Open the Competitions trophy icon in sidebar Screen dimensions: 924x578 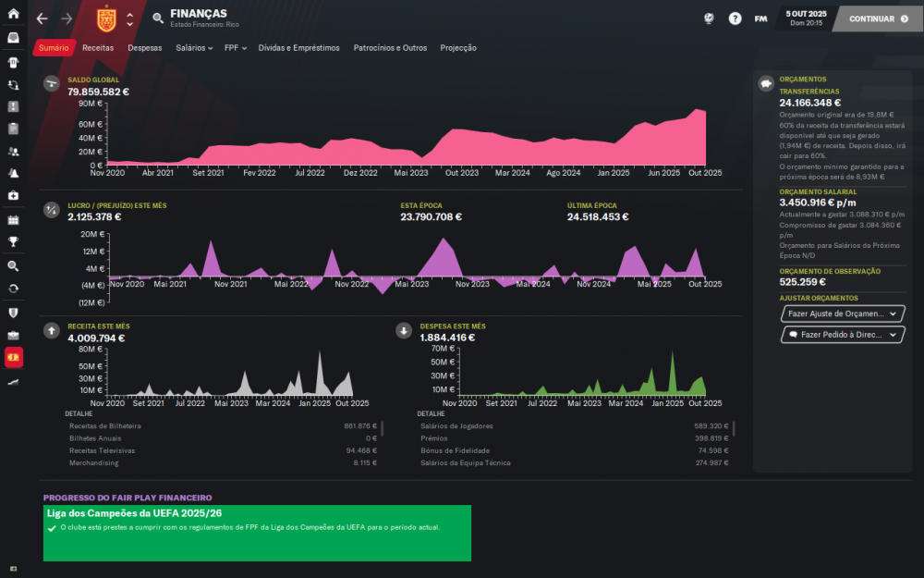13,241
